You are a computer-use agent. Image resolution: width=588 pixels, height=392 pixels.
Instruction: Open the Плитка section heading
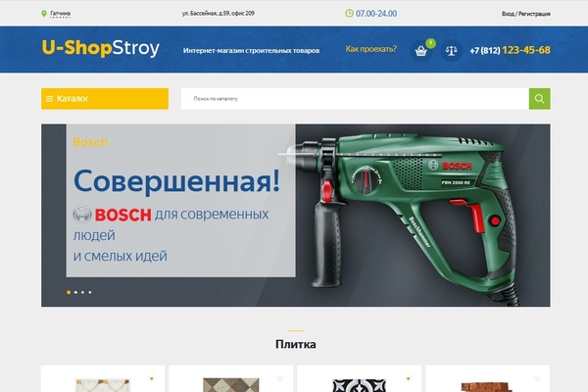(x=296, y=344)
